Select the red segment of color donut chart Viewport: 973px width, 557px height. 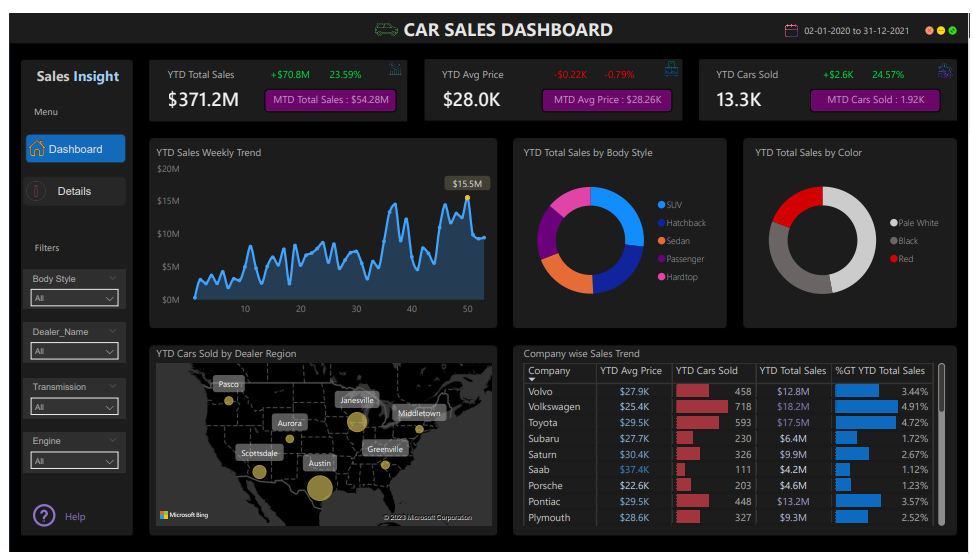pyautogui.click(x=794, y=205)
